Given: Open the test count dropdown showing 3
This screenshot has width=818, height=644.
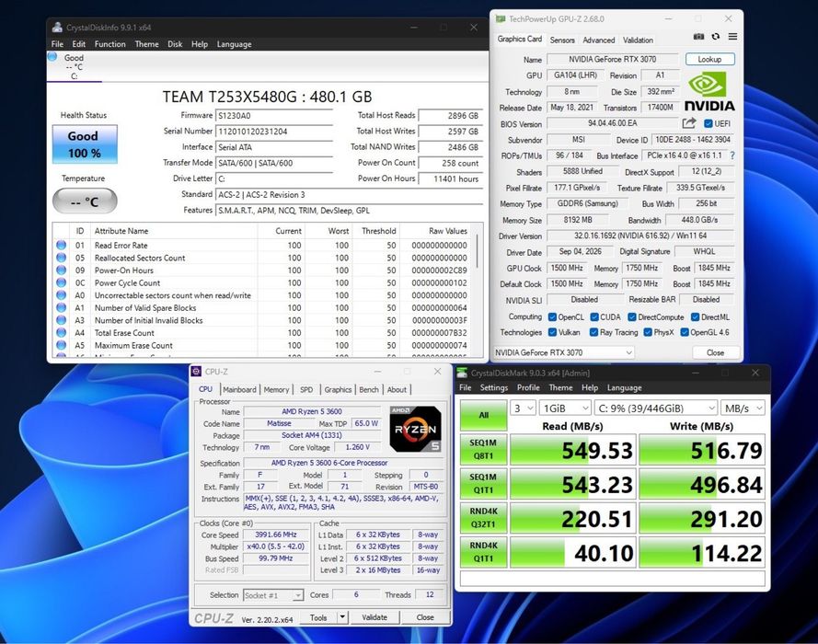Looking at the screenshot, I should pyautogui.click(x=523, y=408).
